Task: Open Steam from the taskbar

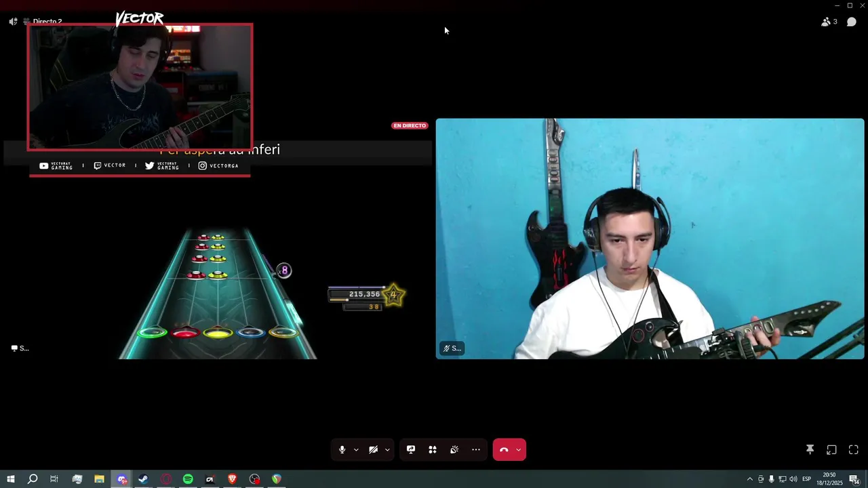Action: [x=143, y=479]
